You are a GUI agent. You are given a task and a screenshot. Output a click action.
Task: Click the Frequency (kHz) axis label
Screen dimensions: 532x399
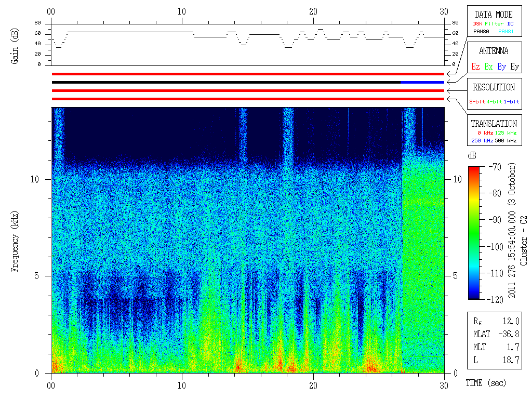tap(14, 242)
